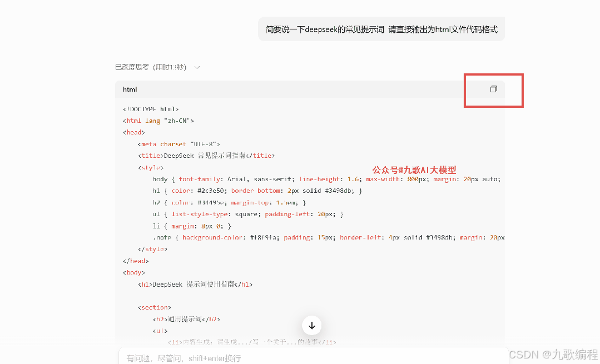600x364 pixels.
Task: Select the h1 color CSS line
Action: point(257,191)
